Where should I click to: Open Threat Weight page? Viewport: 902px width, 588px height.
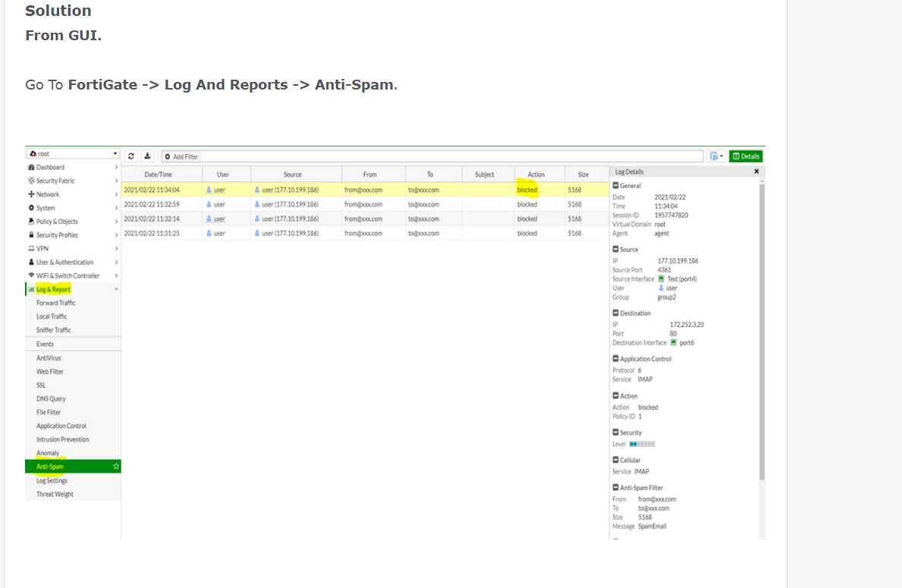point(55,494)
